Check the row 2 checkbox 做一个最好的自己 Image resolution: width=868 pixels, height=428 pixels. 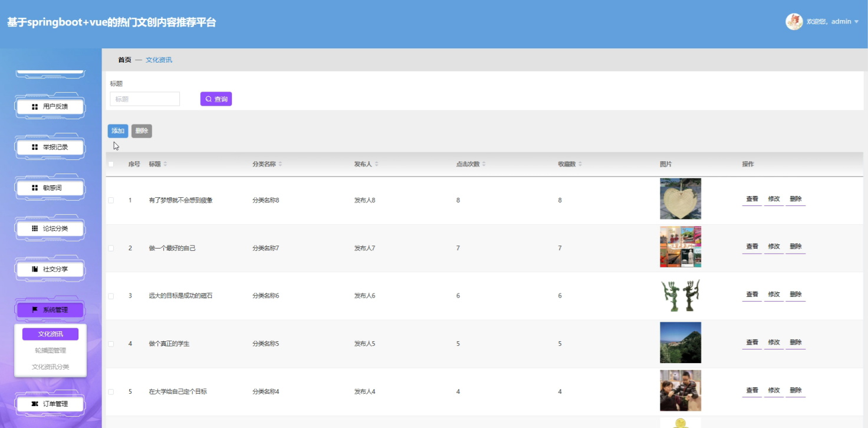coord(111,249)
